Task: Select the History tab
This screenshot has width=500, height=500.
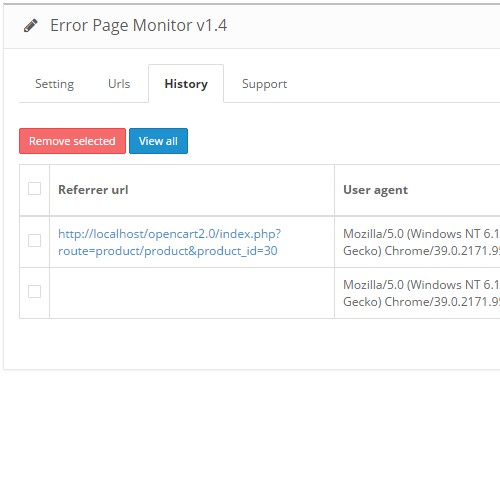Action: [x=186, y=84]
